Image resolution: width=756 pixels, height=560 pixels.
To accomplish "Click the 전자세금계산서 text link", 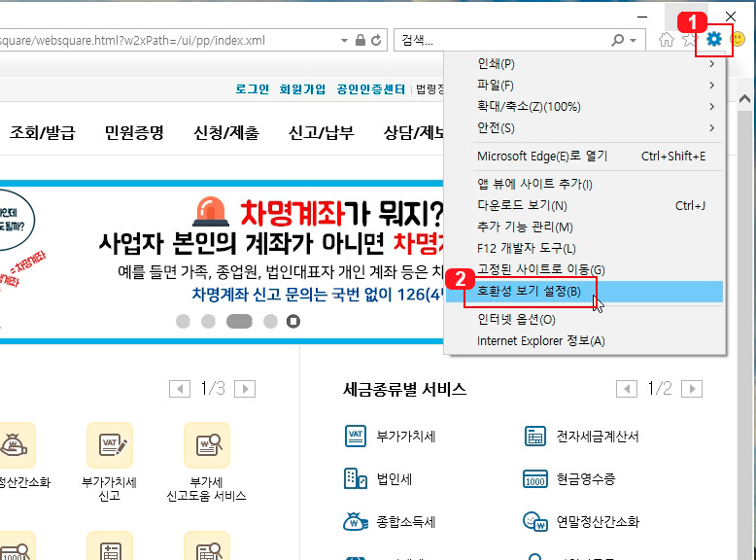I will click(598, 437).
